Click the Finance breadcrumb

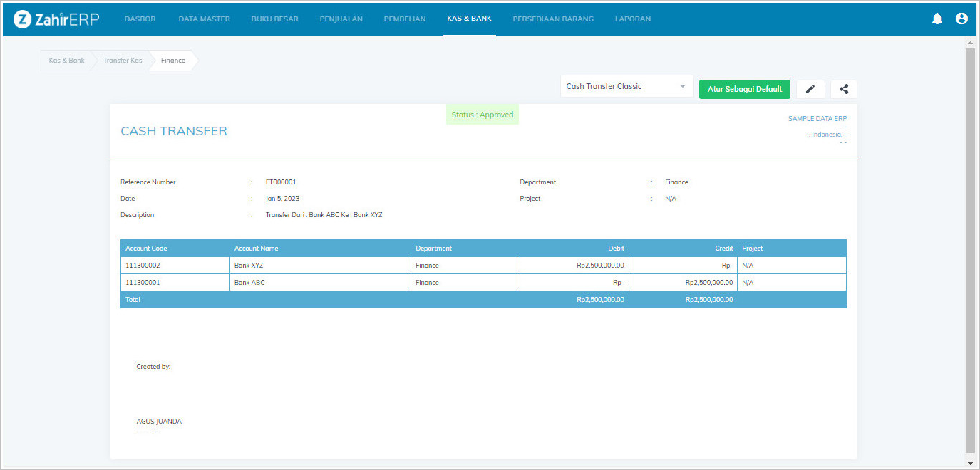173,61
